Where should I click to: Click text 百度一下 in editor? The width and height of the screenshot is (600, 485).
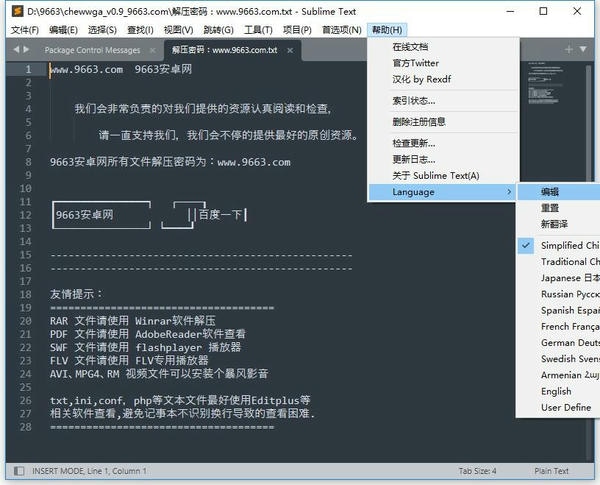point(220,215)
